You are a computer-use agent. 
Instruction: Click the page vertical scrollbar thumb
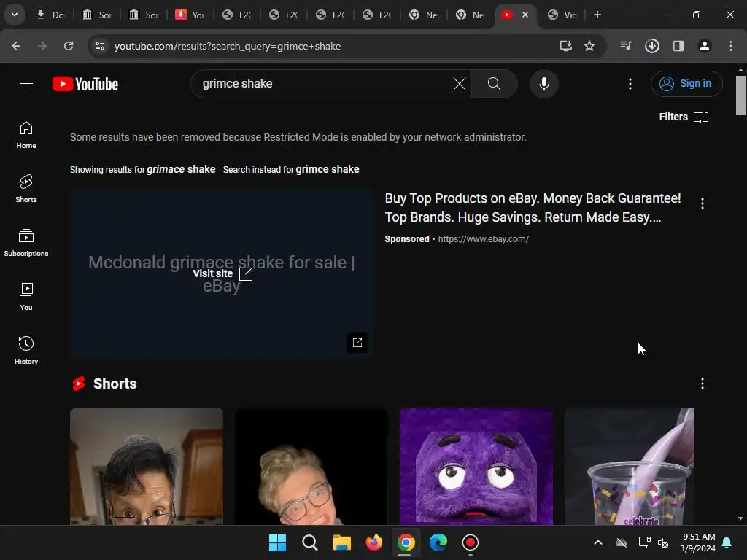point(740,96)
